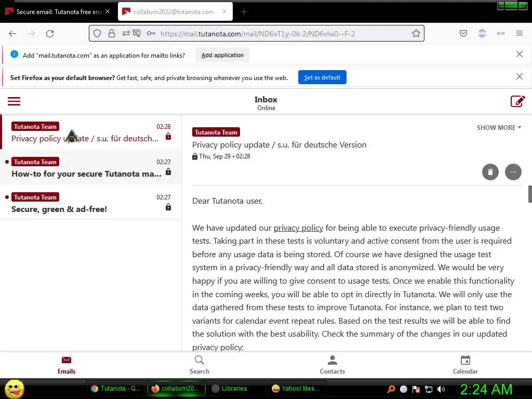Open the Search bottom tab
Screen dimensions: 532x399
(199, 365)
